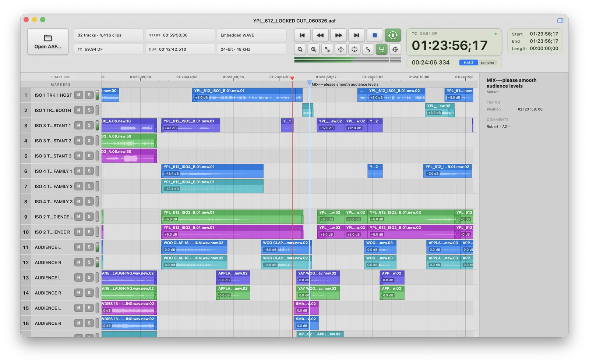This screenshot has width=589, height=364.
Task: Mute track 12 AUDIENCE R
Action: [x=78, y=262]
